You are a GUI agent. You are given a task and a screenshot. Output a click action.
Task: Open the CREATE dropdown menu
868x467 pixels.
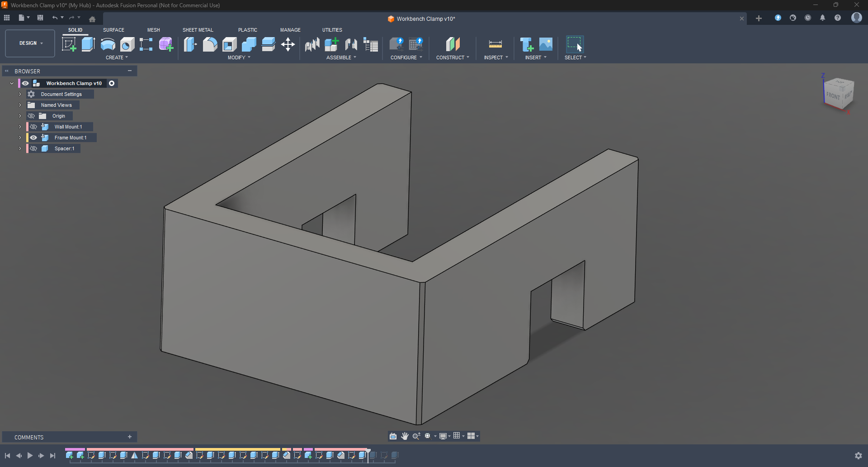[117, 57]
